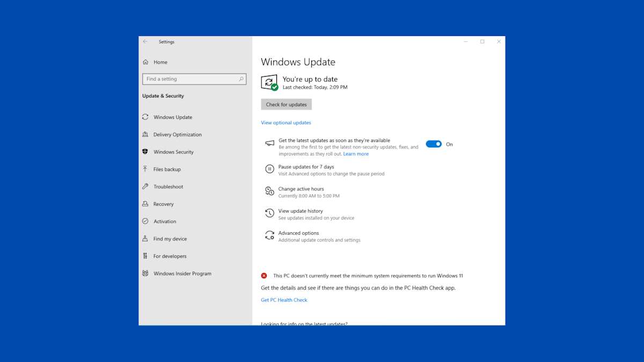Open For developers settings
The height and width of the screenshot is (362, 644).
169,256
